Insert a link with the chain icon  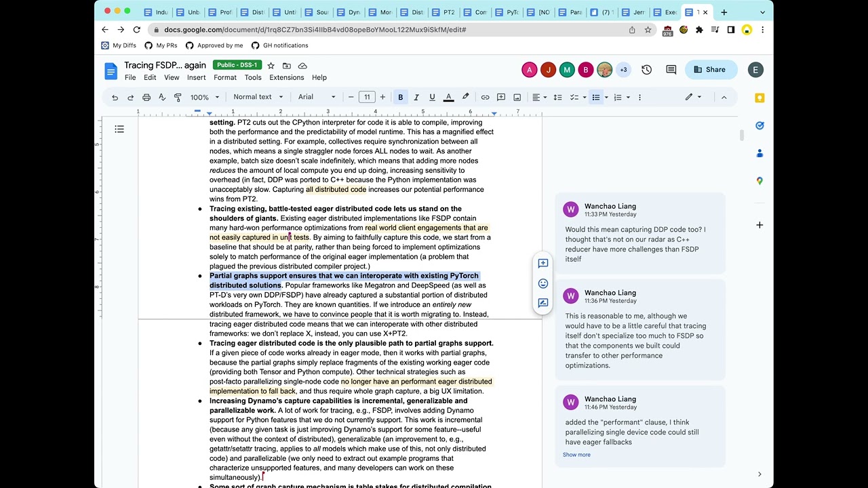click(x=485, y=97)
